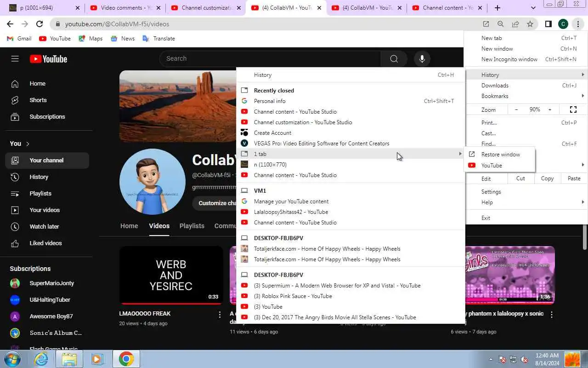
Task: Open Supermium Modern Web Browser history entry
Action: pos(351,286)
